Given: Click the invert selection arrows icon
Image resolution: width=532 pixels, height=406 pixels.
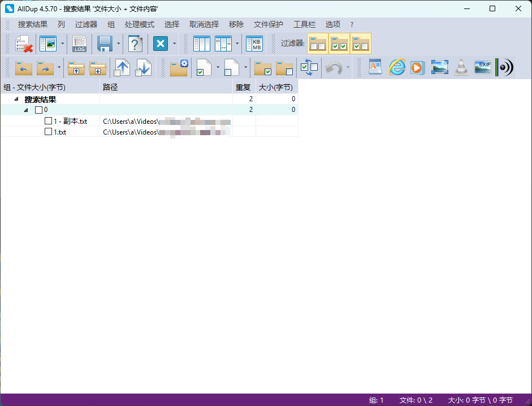Looking at the screenshot, I should [x=309, y=67].
